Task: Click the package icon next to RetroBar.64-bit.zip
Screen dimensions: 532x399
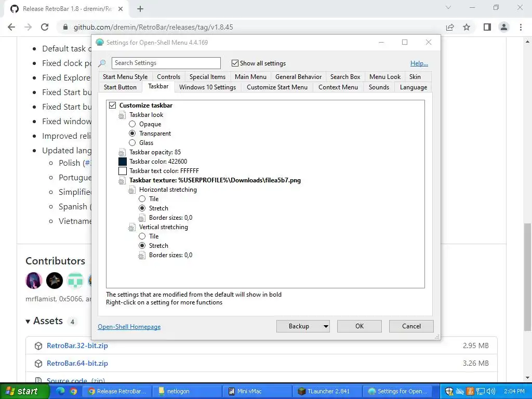Action: (x=38, y=363)
